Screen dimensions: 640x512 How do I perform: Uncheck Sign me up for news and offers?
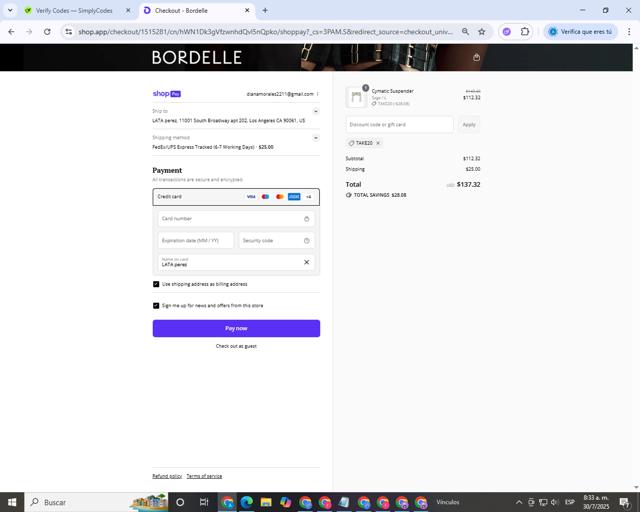pyautogui.click(x=156, y=306)
